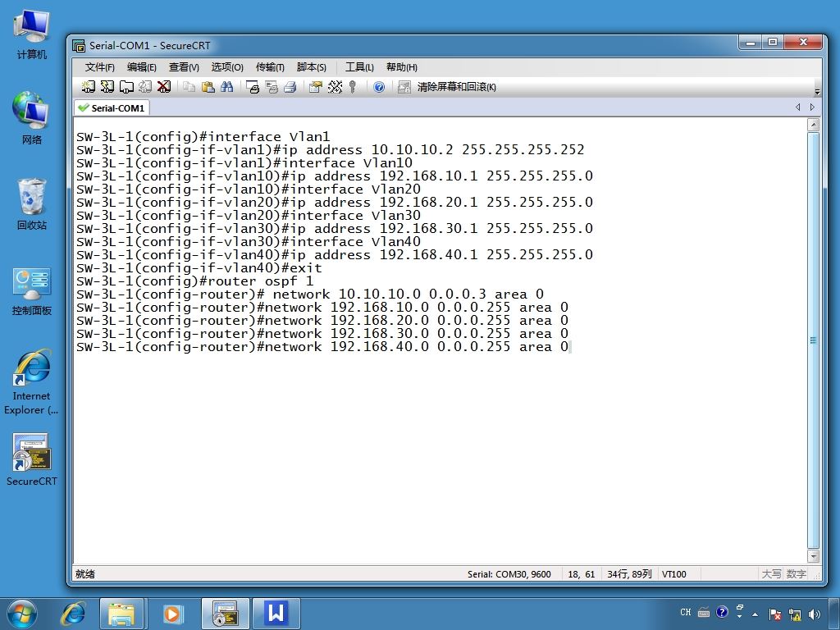This screenshot has height=630, width=840.
Task: Click the W document taskbar button
Action: [x=276, y=614]
